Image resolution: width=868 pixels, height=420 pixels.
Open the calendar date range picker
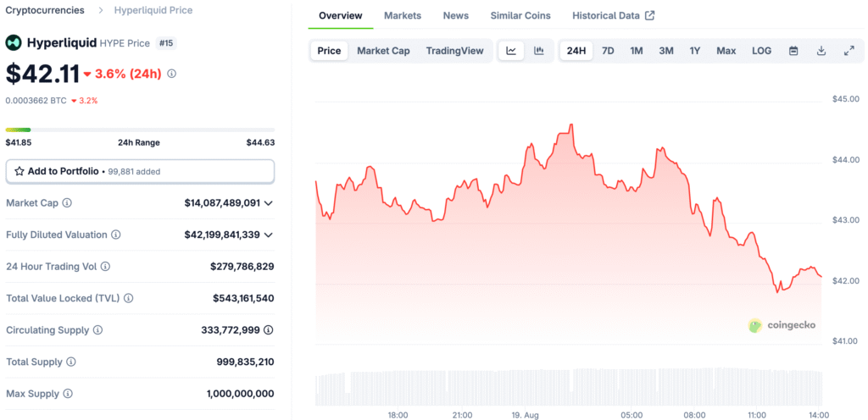(x=793, y=51)
